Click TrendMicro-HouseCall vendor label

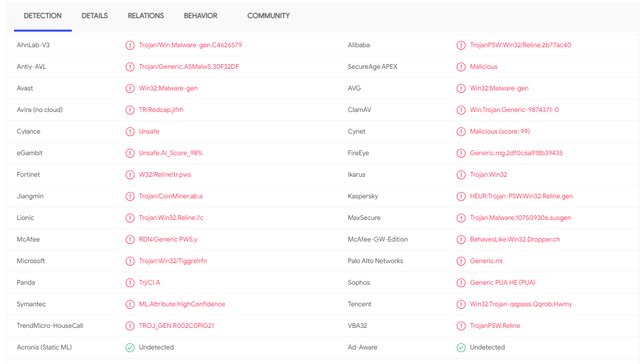50,326
